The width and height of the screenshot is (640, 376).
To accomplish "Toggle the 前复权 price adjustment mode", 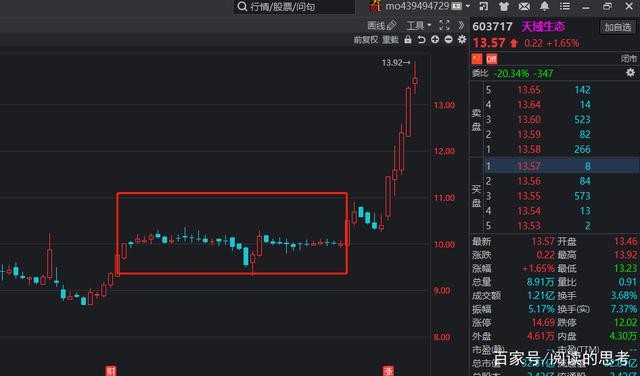I will pyautogui.click(x=366, y=40).
